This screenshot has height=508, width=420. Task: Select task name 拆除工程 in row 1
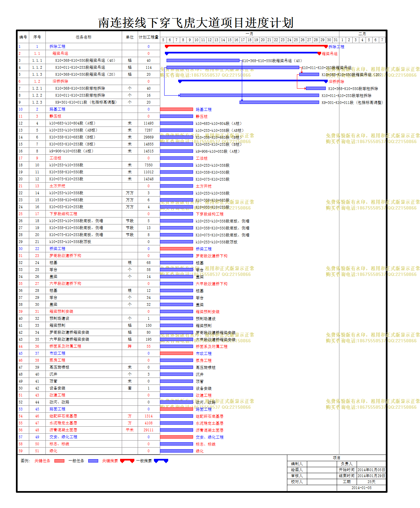(x=57, y=46)
